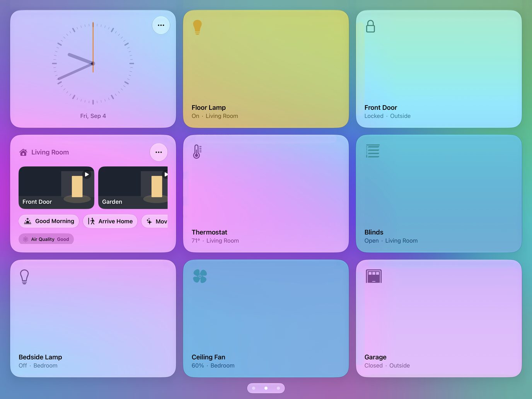Screen dimensions: 532x399
Task: Click the '71° · Living Room' text
Action: [215, 241]
